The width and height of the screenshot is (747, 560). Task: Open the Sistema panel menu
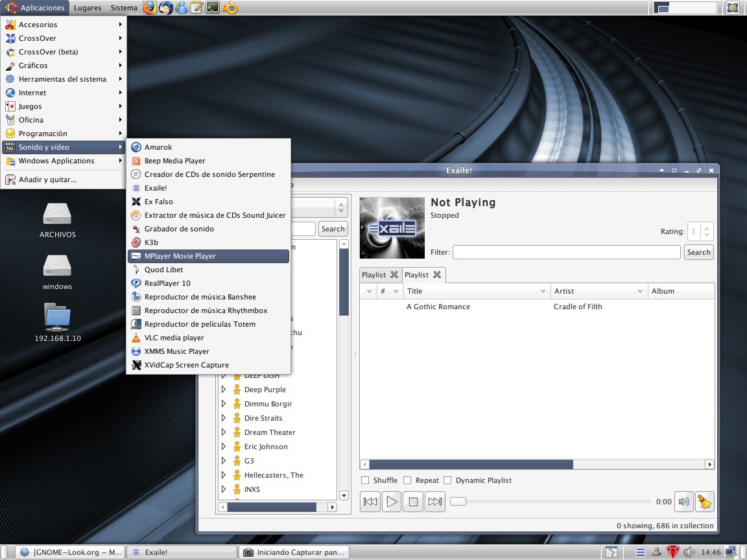click(124, 8)
